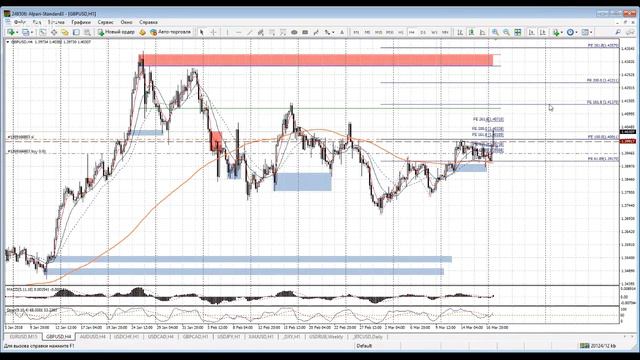Click the MACD indicator label
This screenshot has height=360, width=640.
click(x=33, y=289)
